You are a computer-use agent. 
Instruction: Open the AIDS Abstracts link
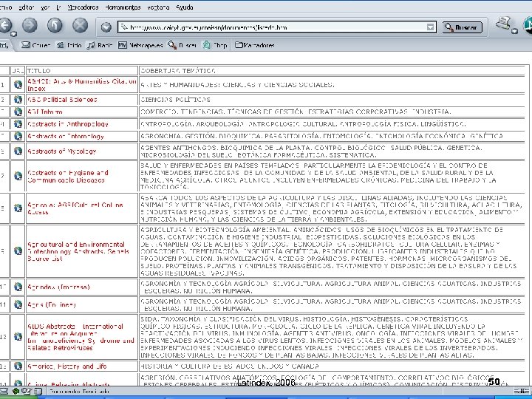pos(81,337)
